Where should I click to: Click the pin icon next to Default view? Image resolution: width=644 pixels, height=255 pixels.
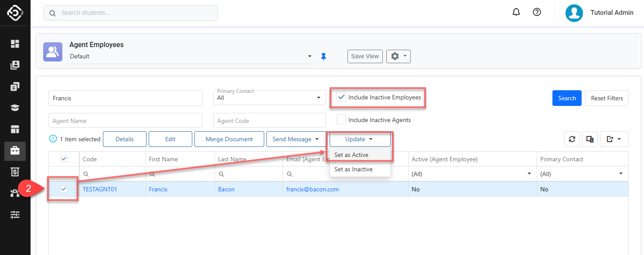tap(324, 57)
